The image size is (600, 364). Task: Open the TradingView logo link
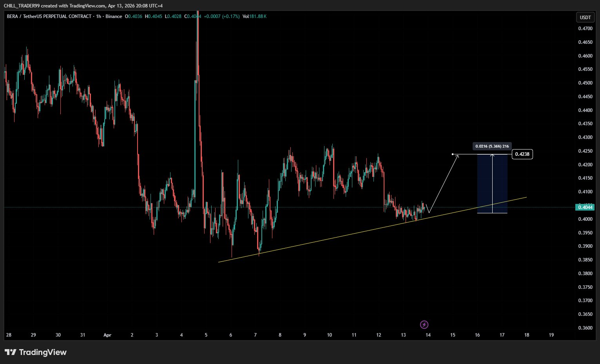click(36, 352)
